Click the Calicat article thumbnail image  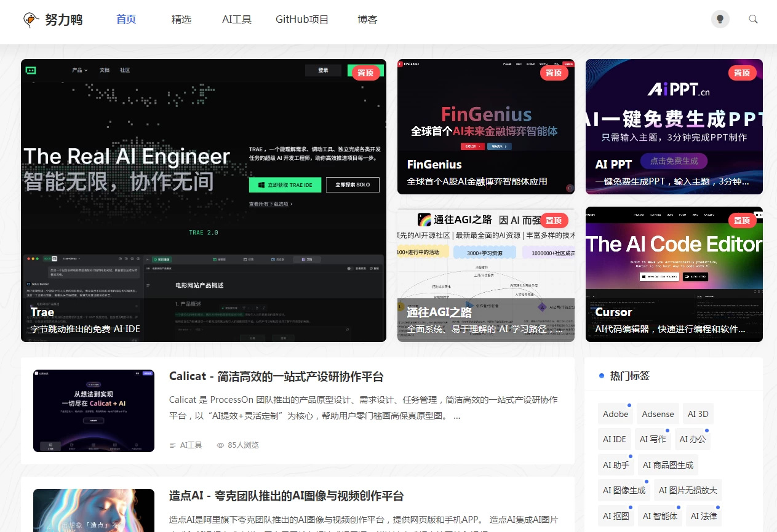(x=94, y=411)
